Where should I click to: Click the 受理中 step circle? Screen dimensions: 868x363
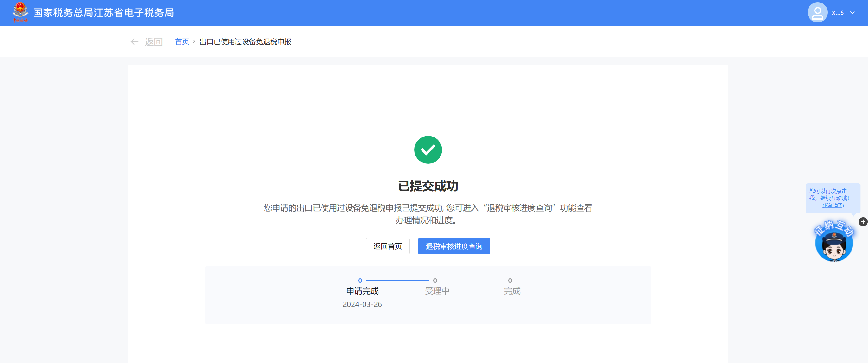coord(435,280)
